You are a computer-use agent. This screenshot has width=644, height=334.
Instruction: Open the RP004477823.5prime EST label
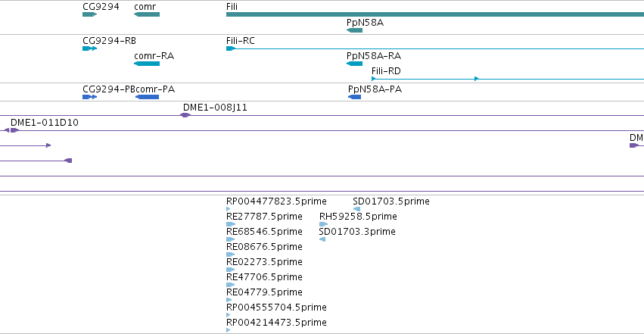coord(276,201)
